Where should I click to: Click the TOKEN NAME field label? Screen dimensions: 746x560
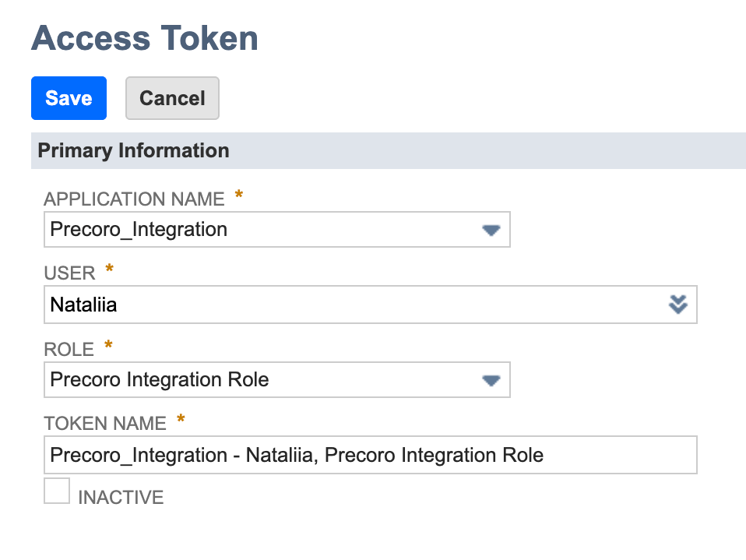[x=105, y=424]
